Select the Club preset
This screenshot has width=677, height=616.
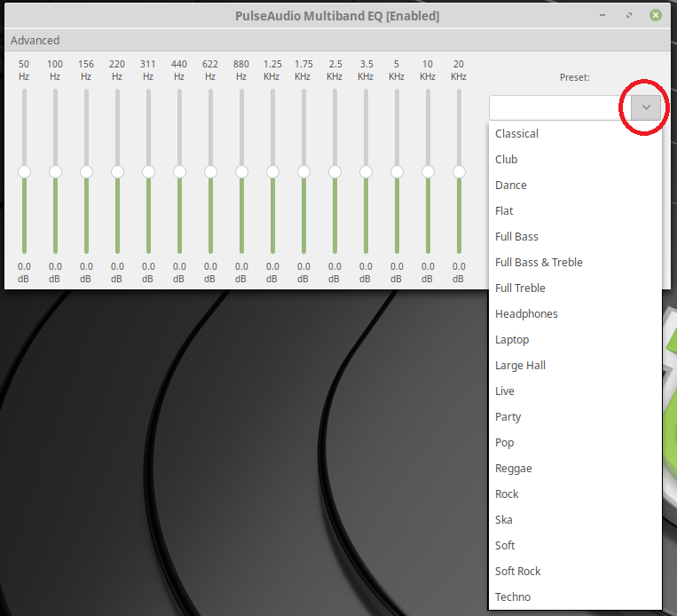click(x=575, y=159)
